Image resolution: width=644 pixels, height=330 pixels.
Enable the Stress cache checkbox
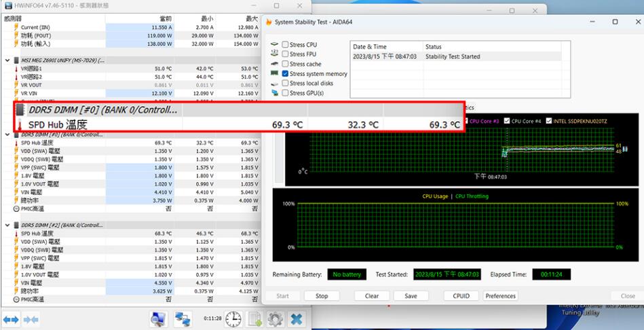pyautogui.click(x=285, y=64)
